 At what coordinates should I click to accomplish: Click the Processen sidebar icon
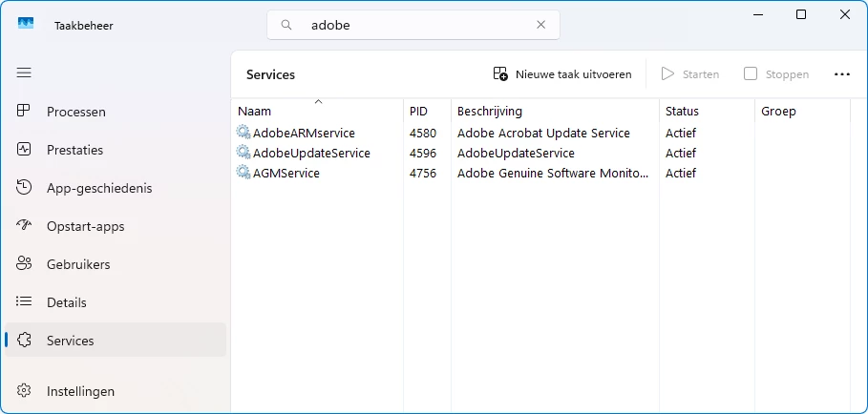(23, 111)
